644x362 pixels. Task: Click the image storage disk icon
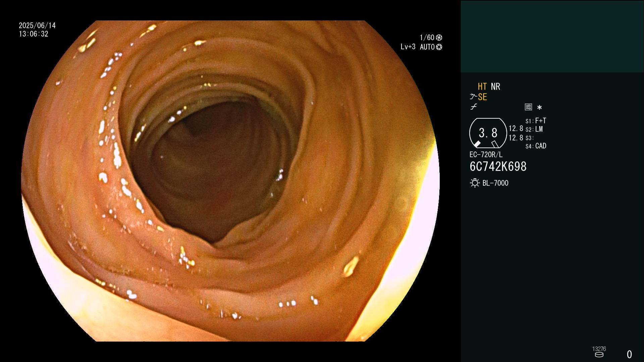pyautogui.click(x=599, y=355)
